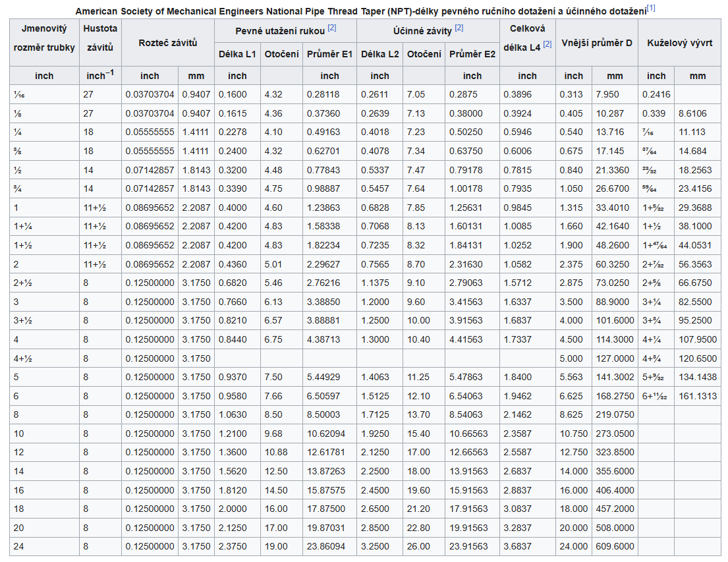Select the cell with value 0.98887
This screenshot has height=562, width=728.
[329, 188]
